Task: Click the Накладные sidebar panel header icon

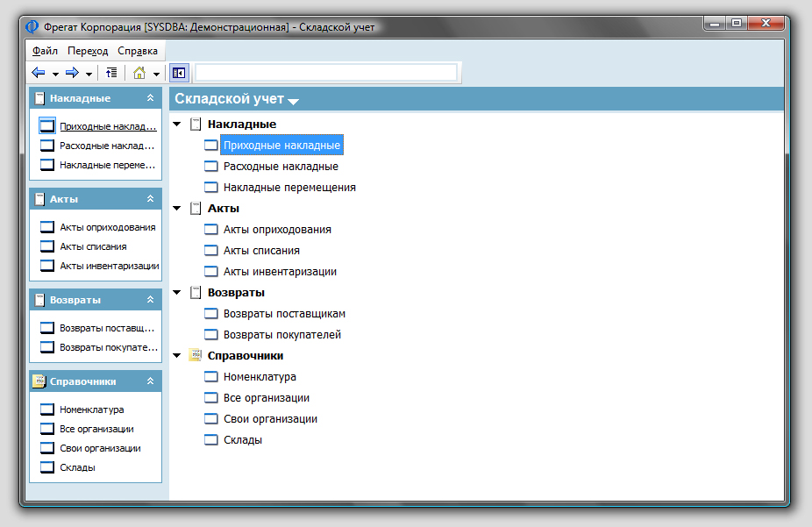Action: [x=39, y=98]
